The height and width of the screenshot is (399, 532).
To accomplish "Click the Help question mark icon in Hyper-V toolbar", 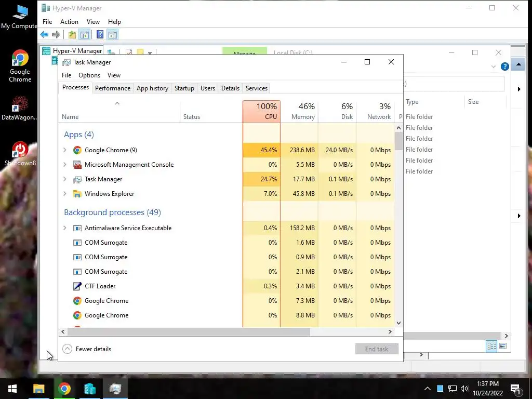I will [x=100, y=34].
